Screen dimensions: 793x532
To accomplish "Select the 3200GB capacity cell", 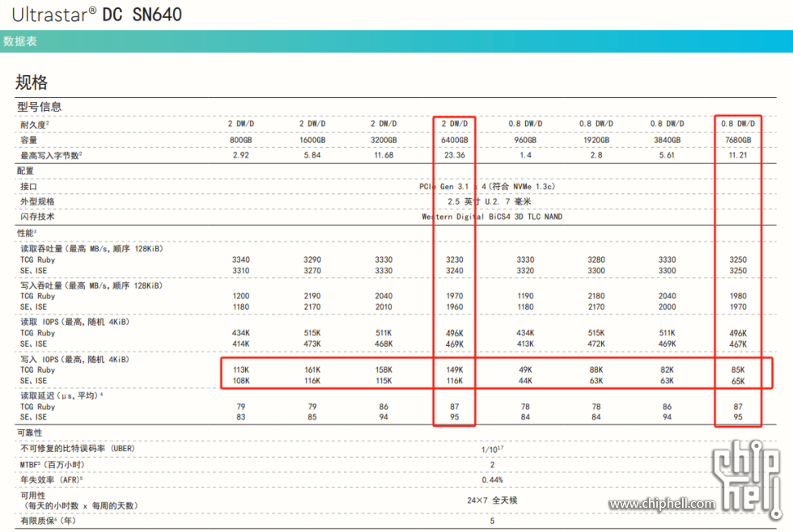I will (x=384, y=140).
